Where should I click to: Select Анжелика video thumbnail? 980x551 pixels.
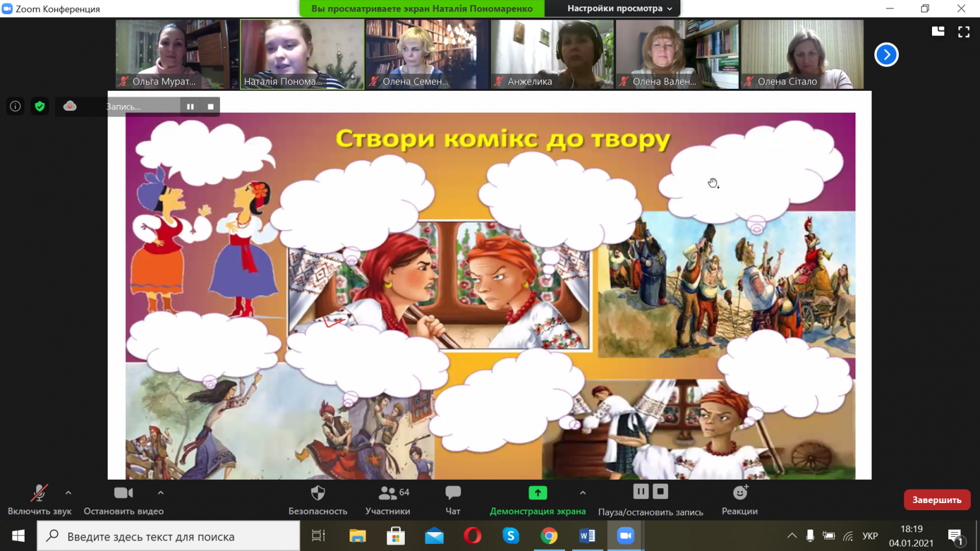pyautogui.click(x=552, y=54)
